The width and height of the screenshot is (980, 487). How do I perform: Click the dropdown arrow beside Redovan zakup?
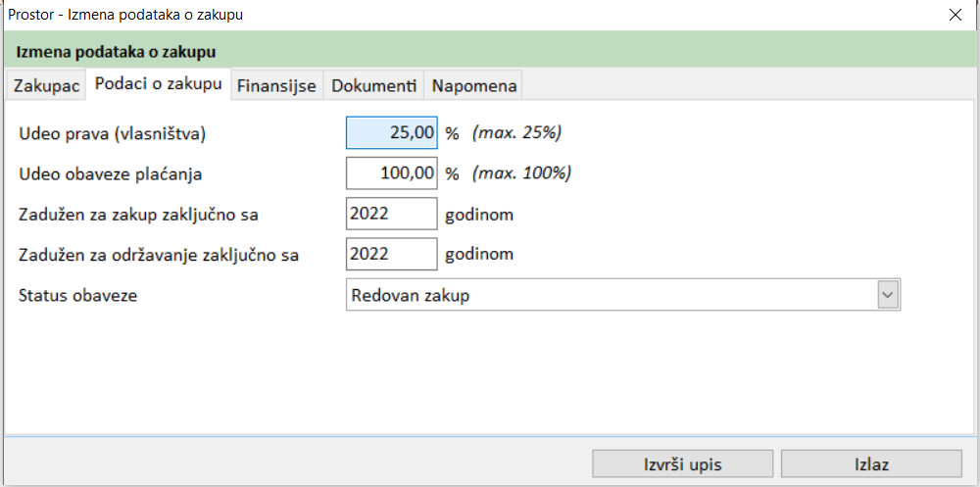pyautogui.click(x=888, y=295)
